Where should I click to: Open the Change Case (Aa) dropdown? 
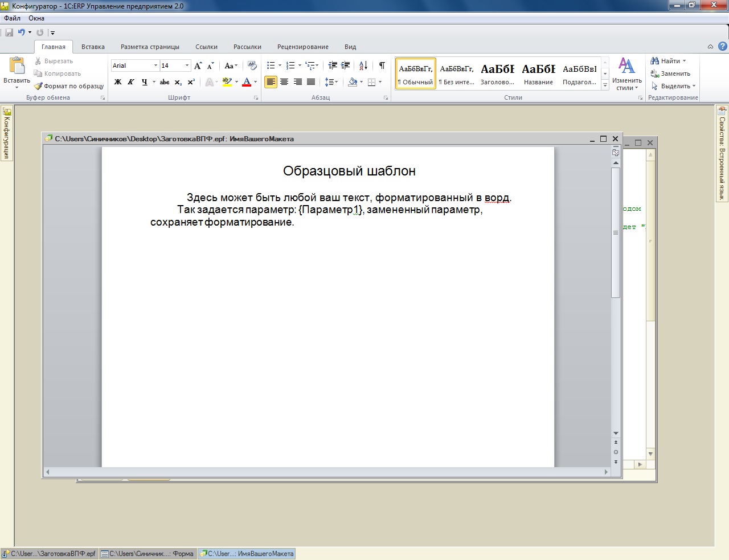pyautogui.click(x=231, y=66)
